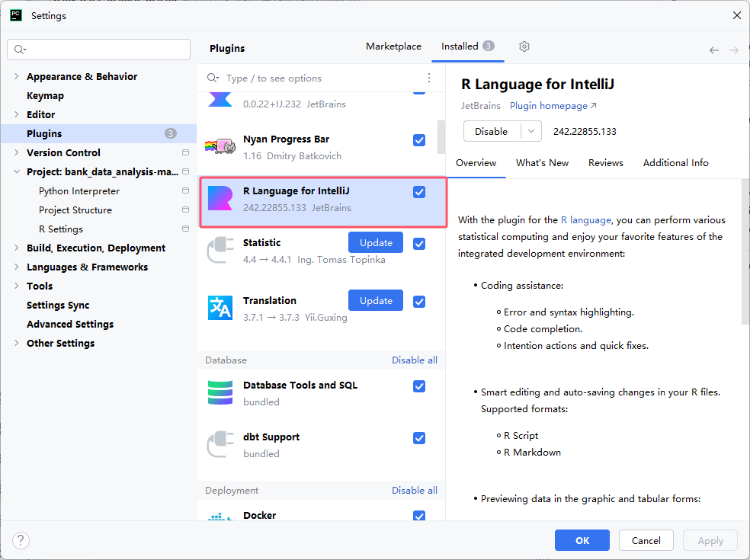Confirm with the OK button
750x560 pixels.
pyautogui.click(x=582, y=540)
